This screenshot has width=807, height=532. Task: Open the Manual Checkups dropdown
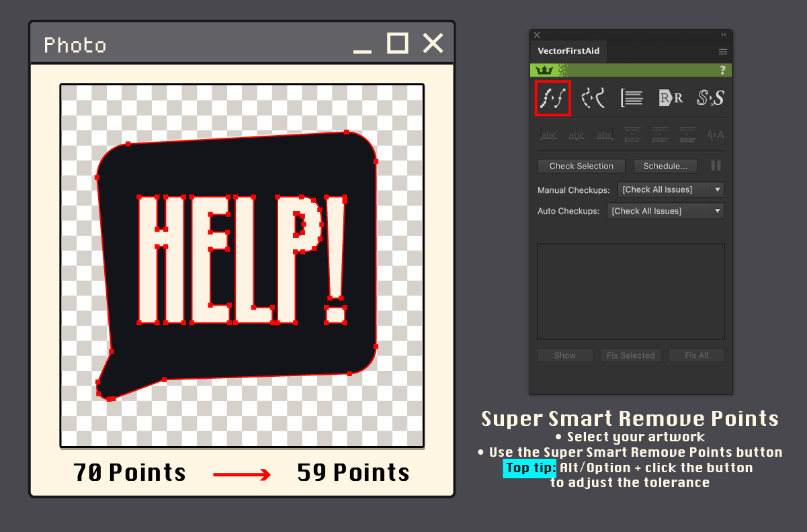coord(670,189)
